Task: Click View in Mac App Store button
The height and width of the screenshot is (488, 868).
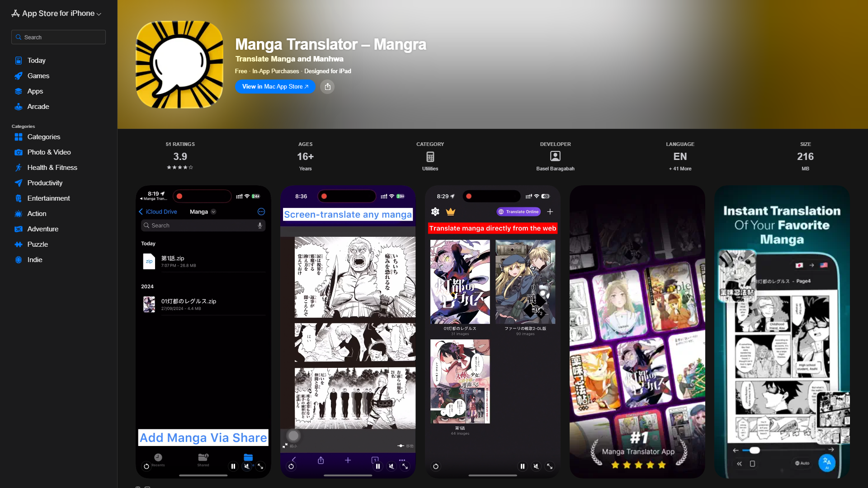Action: 275,87
